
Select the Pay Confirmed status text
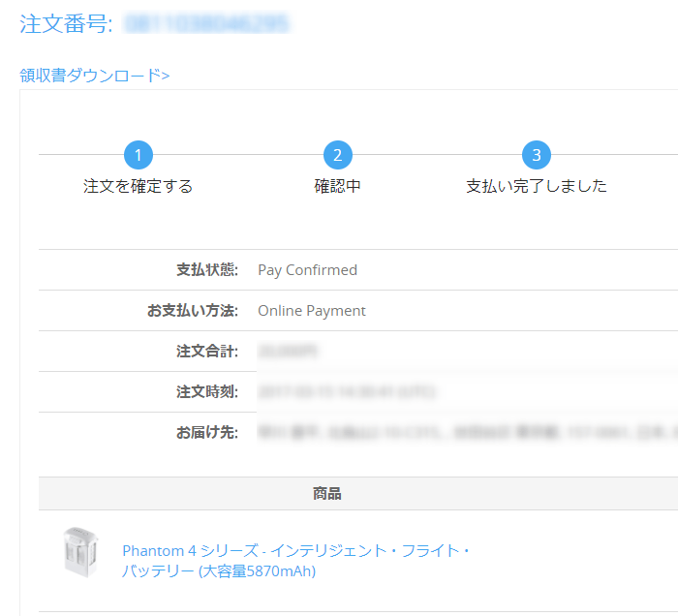307,270
